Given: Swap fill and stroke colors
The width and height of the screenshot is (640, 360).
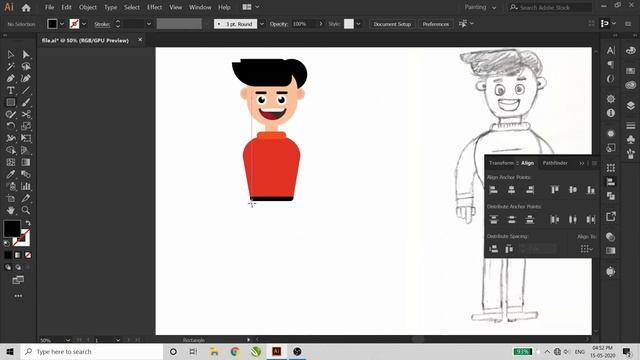Looking at the screenshot, I should coord(28,223).
